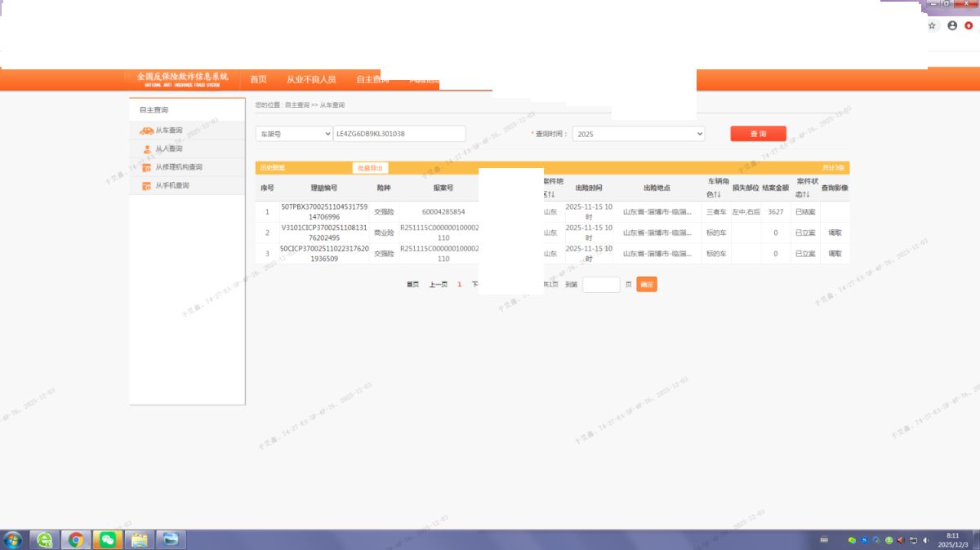This screenshot has height=550, width=980.
Task: Open WeChat from the taskbar
Action: [x=107, y=539]
